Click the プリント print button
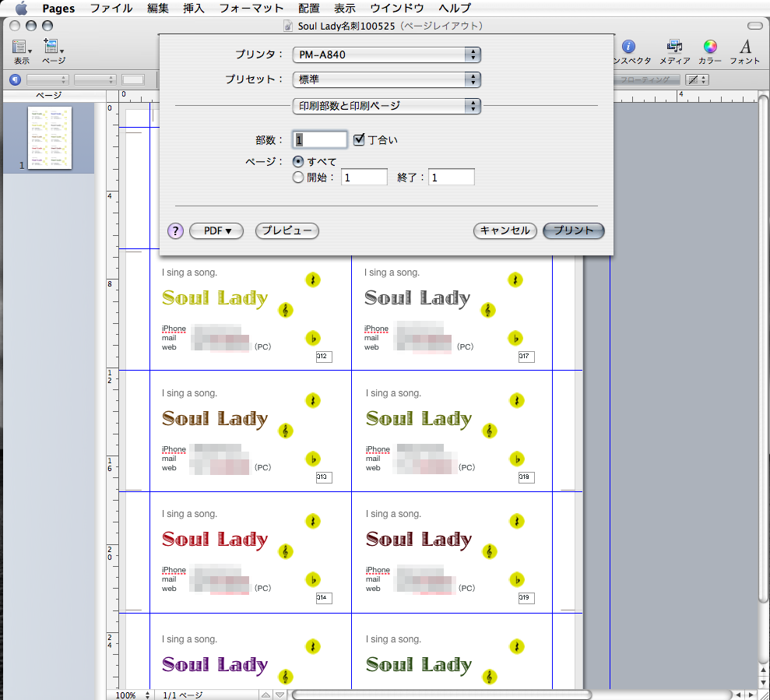770x700 pixels. point(573,230)
